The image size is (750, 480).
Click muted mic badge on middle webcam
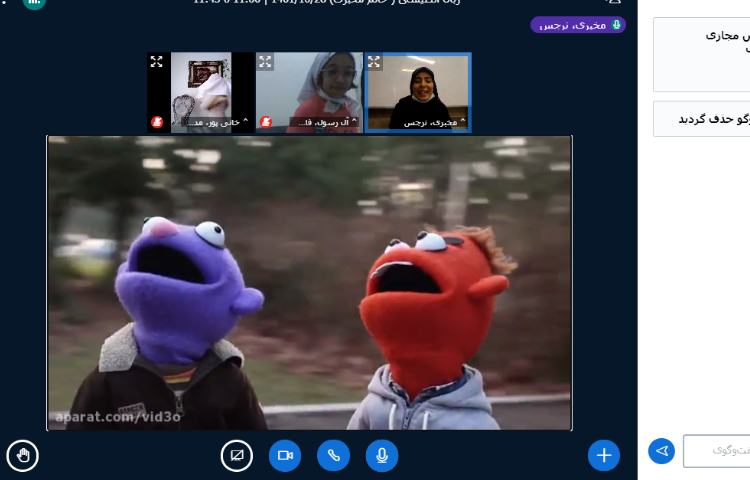click(266, 122)
